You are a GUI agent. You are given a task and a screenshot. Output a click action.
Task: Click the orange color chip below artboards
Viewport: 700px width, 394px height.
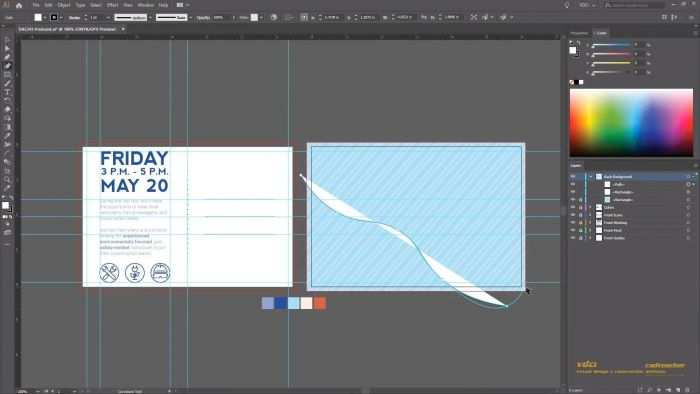click(x=320, y=303)
